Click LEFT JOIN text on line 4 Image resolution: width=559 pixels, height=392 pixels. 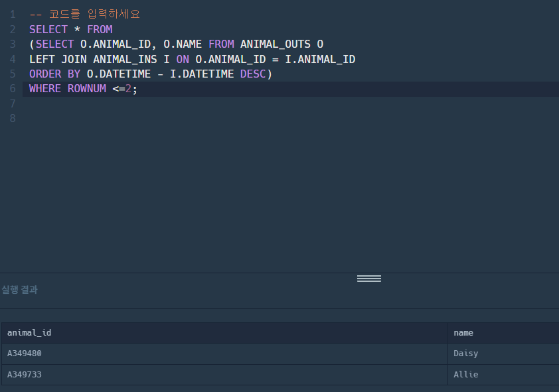click(58, 59)
